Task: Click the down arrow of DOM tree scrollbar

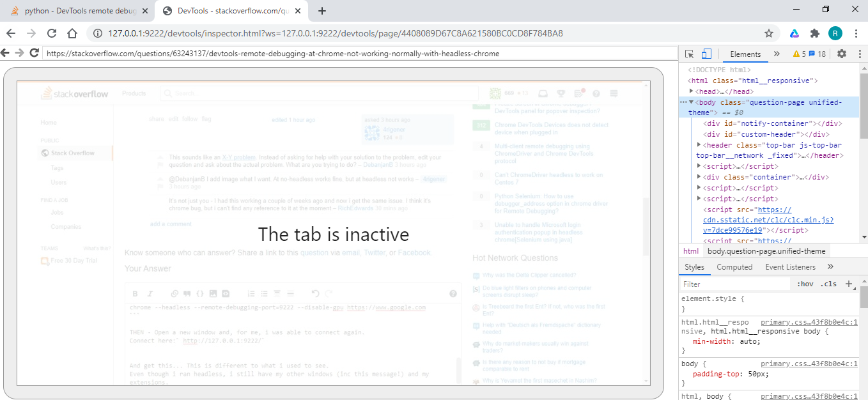Action: 864,237
